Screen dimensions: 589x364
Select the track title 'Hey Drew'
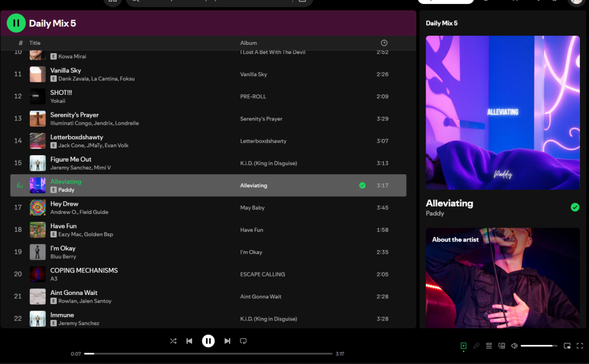pyautogui.click(x=64, y=204)
